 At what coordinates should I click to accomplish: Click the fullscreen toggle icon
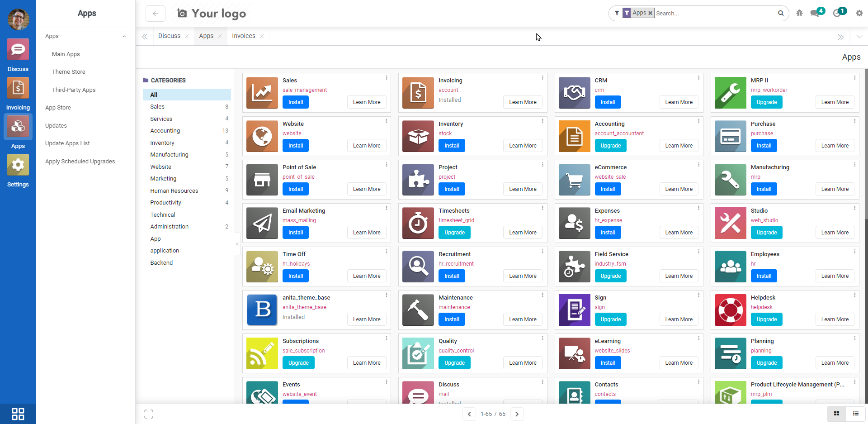pyautogui.click(x=149, y=414)
